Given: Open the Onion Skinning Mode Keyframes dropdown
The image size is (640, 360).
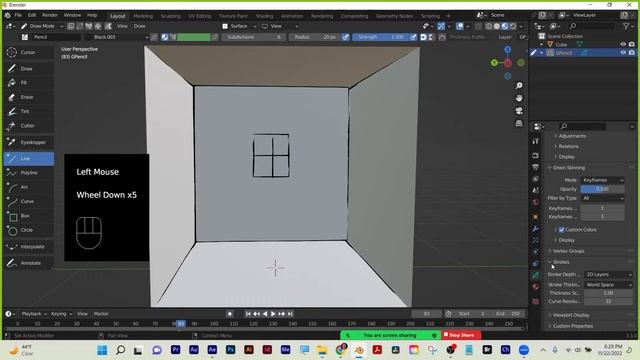Looking at the screenshot, I should pyautogui.click(x=602, y=180).
